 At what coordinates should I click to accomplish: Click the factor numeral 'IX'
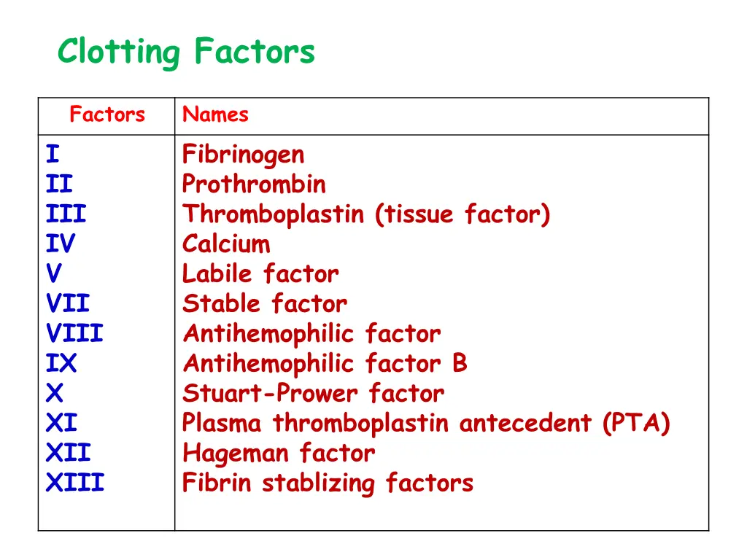(61, 363)
